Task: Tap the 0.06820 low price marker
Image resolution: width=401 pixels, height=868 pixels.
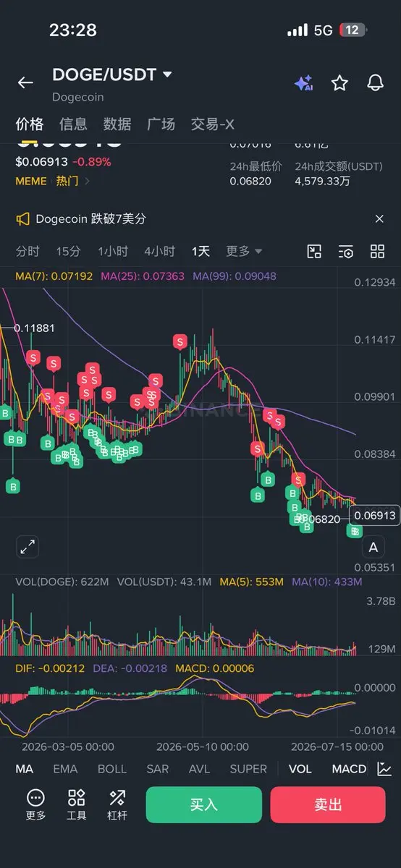Action: click(x=318, y=519)
